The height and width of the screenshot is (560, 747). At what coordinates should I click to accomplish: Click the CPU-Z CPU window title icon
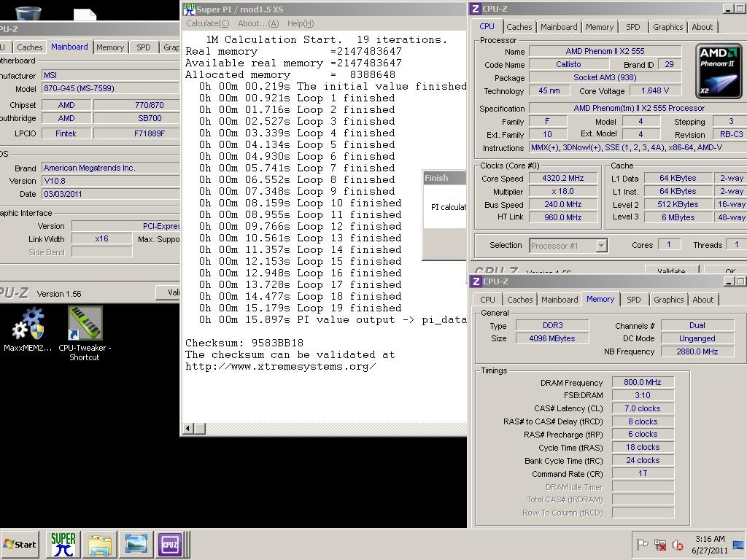point(475,9)
